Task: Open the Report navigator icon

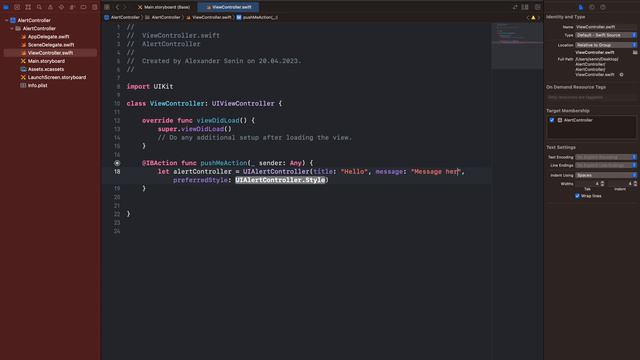Action: [94, 7]
